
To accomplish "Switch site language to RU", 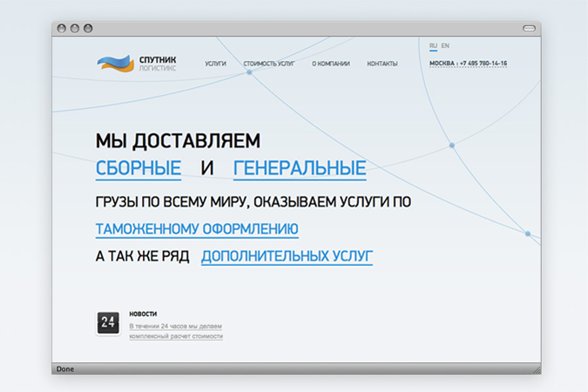I will pyautogui.click(x=434, y=45).
